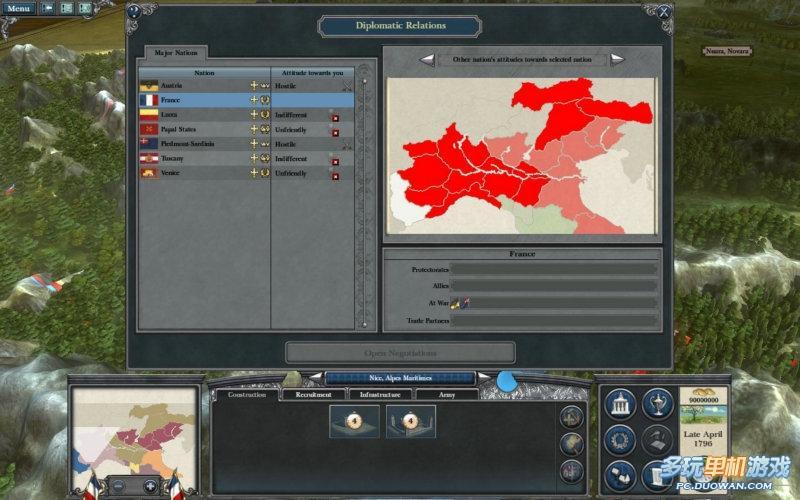Zoom in the minimap with plus button
The width and height of the screenshot is (800, 500).
coord(150,486)
